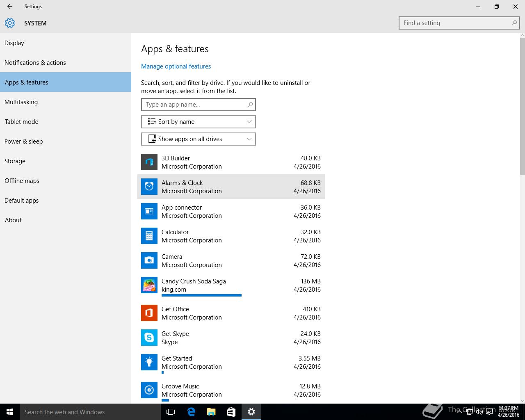This screenshot has height=420, width=525.
Task: Select Apps & features in sidebar
Action: [66, 82]
